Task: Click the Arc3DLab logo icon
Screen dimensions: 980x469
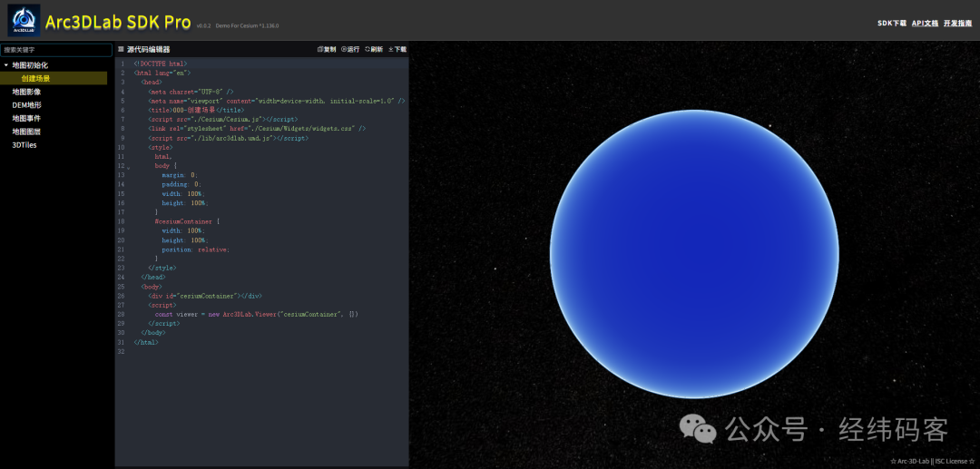Action: pyautogui.click(x=24, y=20)
